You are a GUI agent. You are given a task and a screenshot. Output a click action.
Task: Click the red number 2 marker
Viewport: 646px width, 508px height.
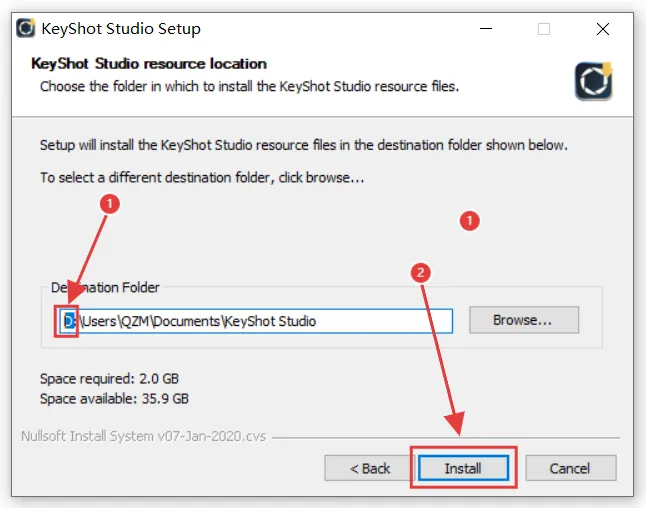click(x=421, y=272)
